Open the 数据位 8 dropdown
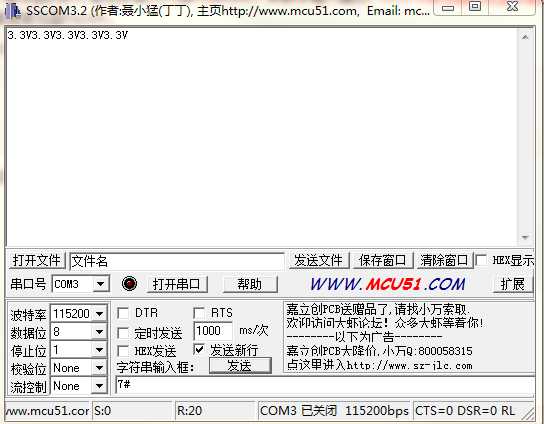544x424 pixels. pyautogui.click(x=99, y=332)
